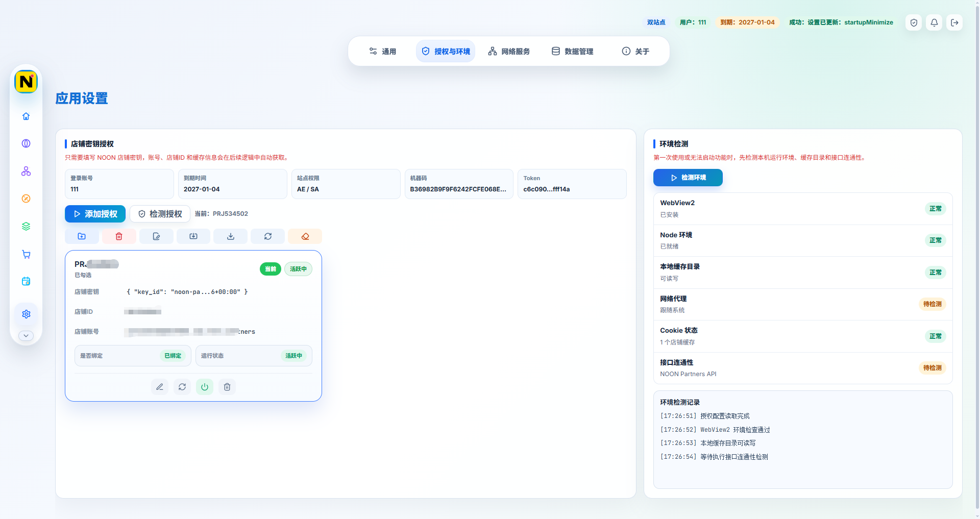
Task: Click the 检测环境 button
Action: pos(688,178)
